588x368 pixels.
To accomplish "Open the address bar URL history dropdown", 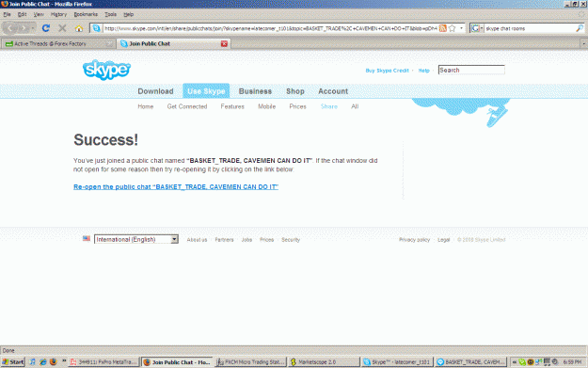I will click(x=461, y=28).
